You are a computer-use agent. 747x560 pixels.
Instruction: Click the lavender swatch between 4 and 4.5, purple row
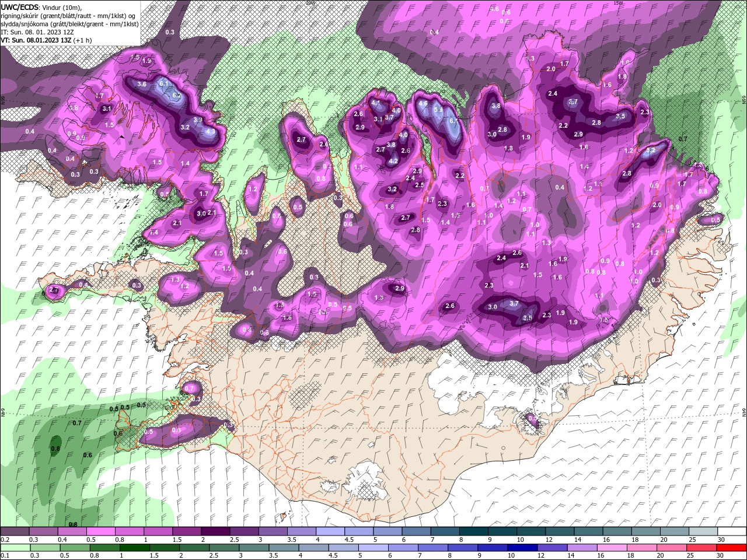[330, 531]
